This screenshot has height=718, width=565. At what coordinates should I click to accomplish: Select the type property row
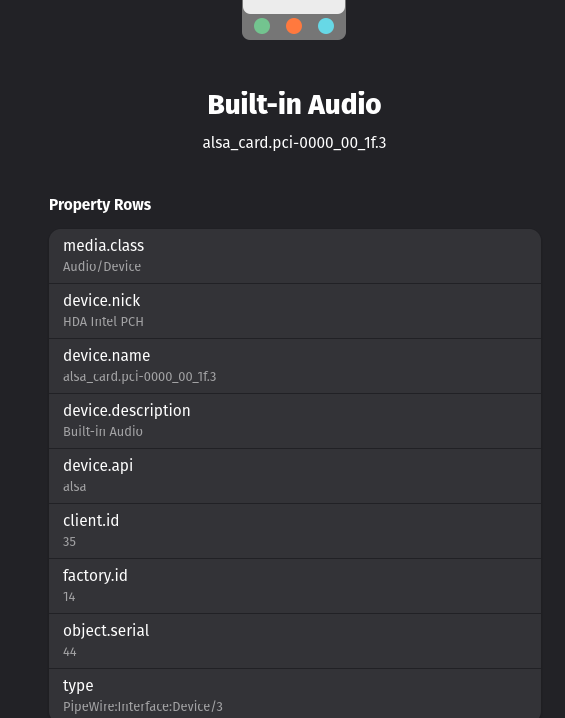click(295, 693)
